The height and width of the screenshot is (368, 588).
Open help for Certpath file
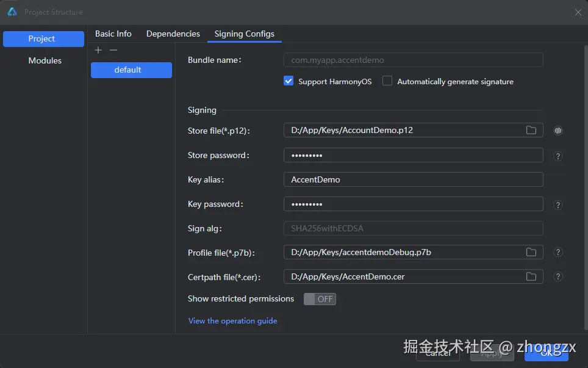pos(558,276)
